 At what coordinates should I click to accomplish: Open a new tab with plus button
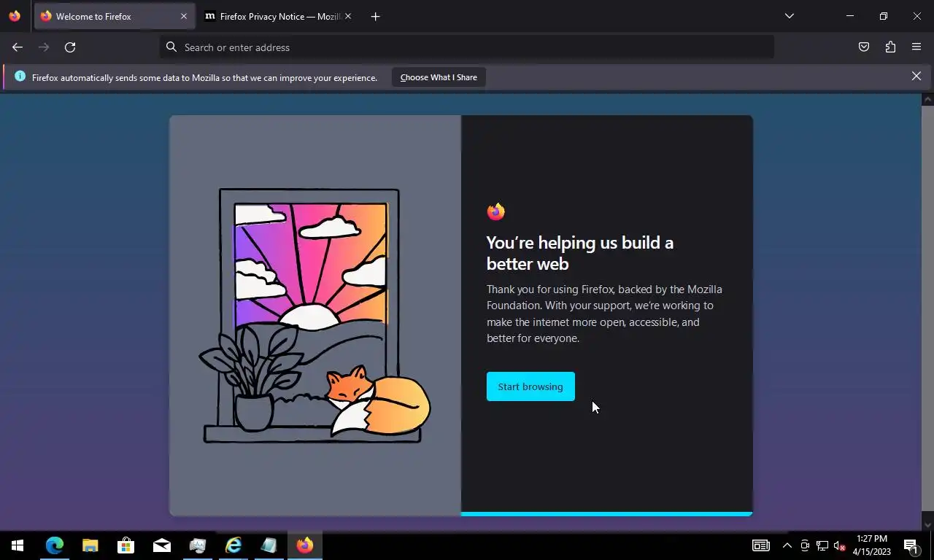[x=375, y=16]
